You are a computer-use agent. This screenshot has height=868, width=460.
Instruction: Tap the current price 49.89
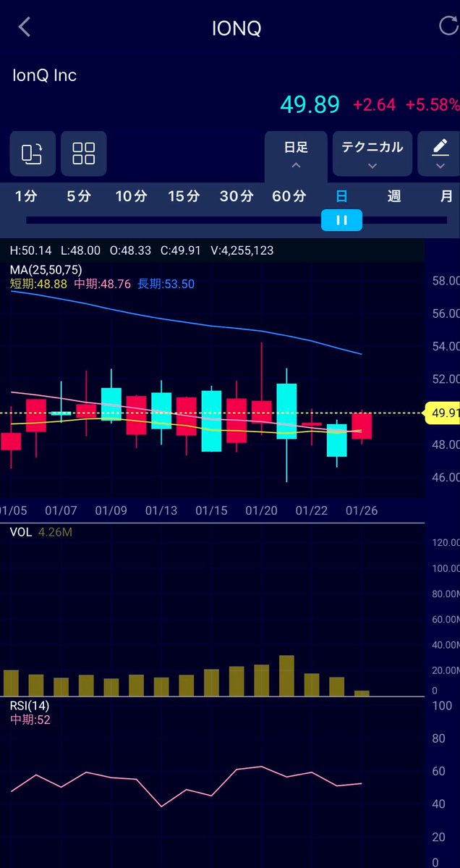coord(310,104)
